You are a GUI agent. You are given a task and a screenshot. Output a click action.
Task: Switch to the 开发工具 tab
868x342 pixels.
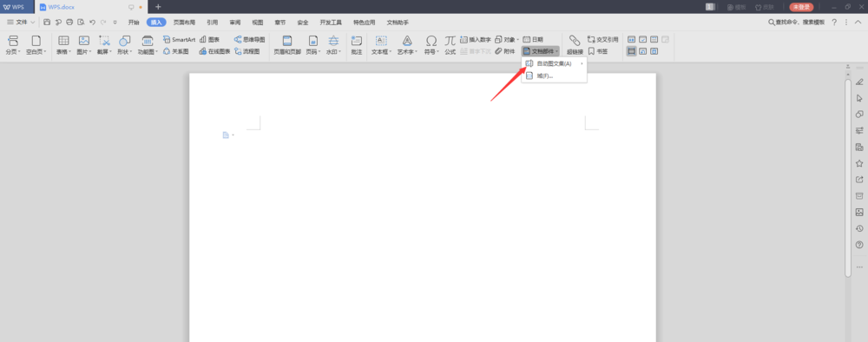pos(331,23)
